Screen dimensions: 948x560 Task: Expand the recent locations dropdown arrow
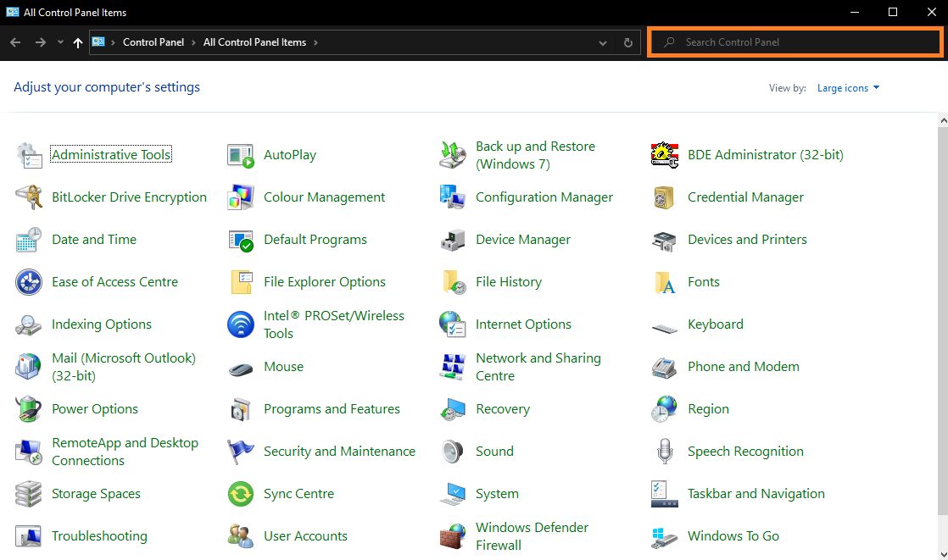60,42
